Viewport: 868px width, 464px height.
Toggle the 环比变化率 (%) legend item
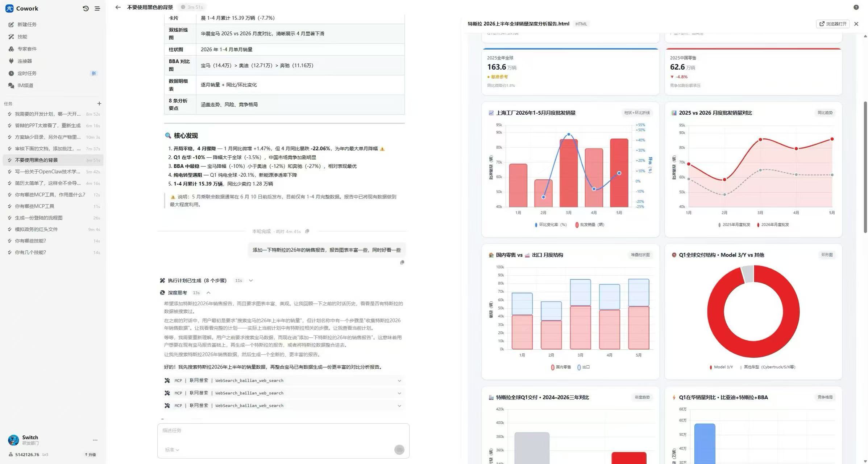(551, 225)
